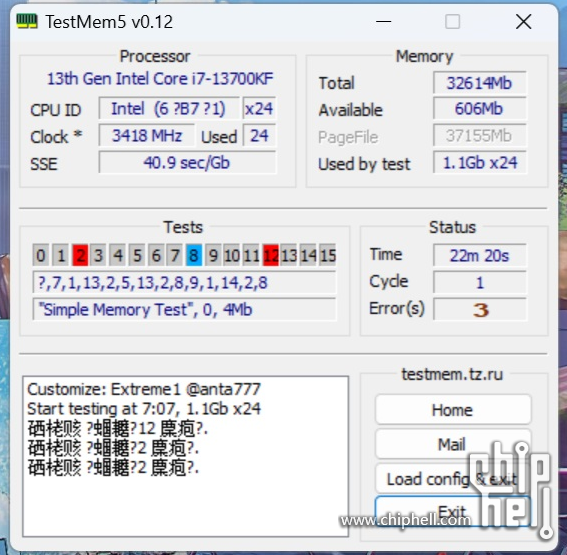Click the log error line mentioning 12
The height and width of the screenshot is (555, 567).
pyautogui.click(x=118, y=428)
